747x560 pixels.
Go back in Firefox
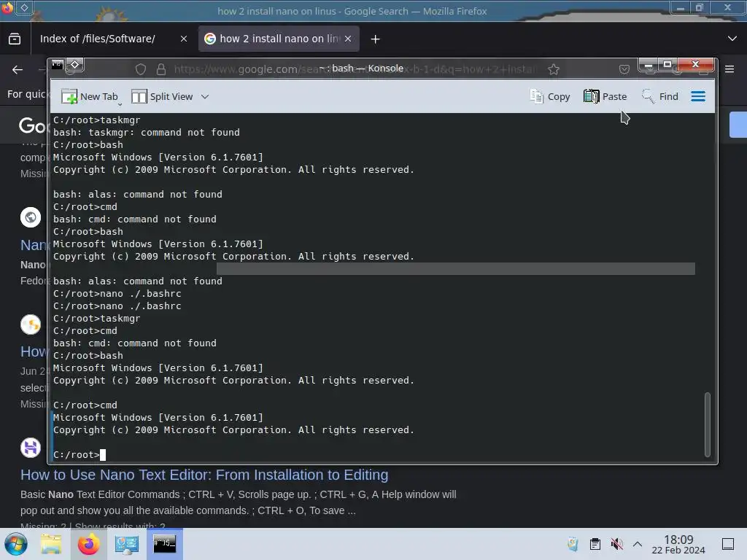tap(18, 69)
